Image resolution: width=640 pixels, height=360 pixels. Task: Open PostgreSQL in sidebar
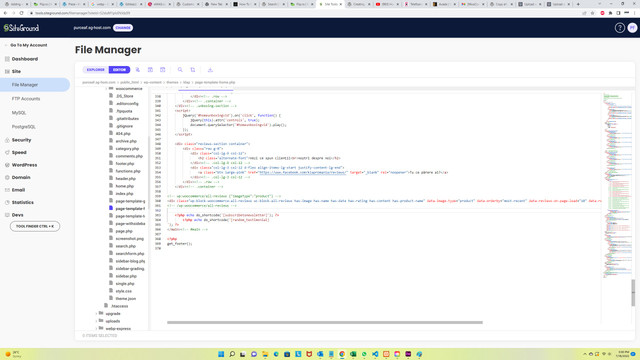[x=24, y=127]
